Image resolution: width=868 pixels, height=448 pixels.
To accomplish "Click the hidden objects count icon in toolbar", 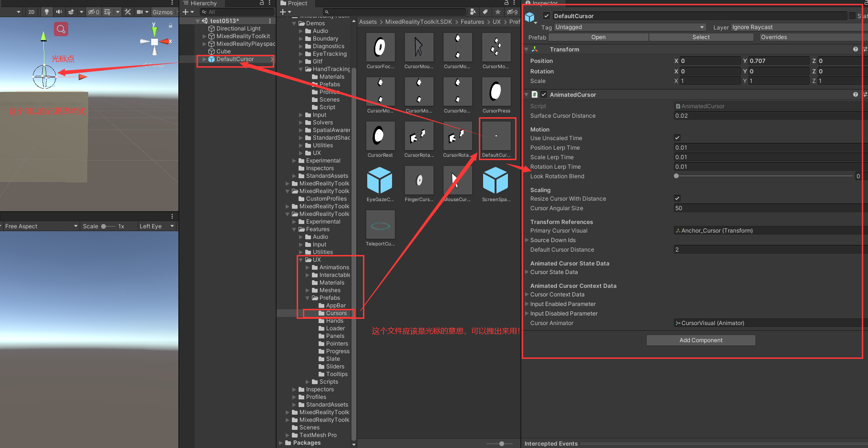I will tap(92, 12).
